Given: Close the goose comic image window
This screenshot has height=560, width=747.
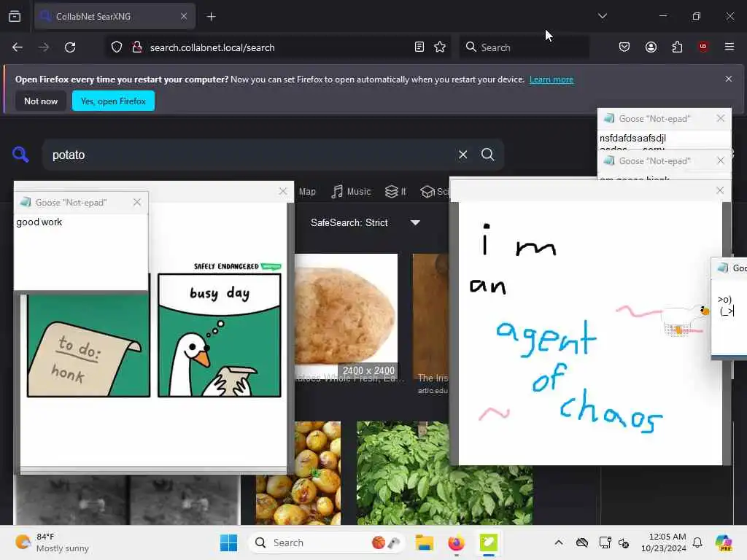Looking at the screenshot, I should [x=283, y=191].
